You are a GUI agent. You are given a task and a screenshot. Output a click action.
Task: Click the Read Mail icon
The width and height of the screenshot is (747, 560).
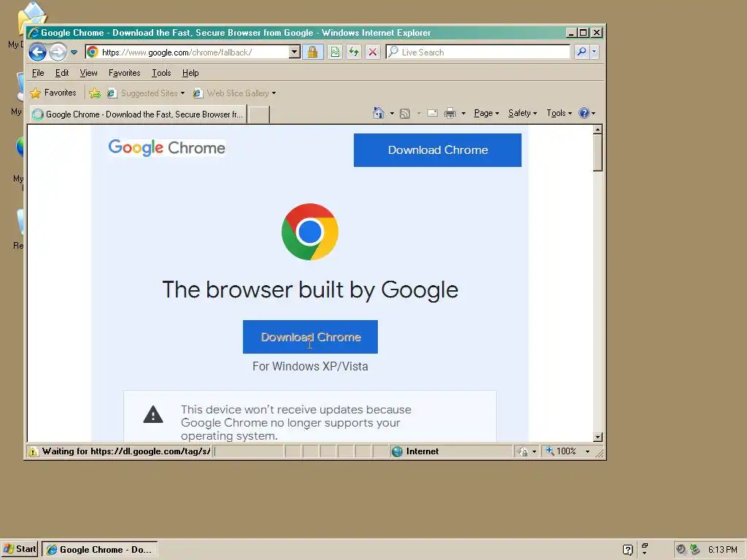tap(433, 113)
